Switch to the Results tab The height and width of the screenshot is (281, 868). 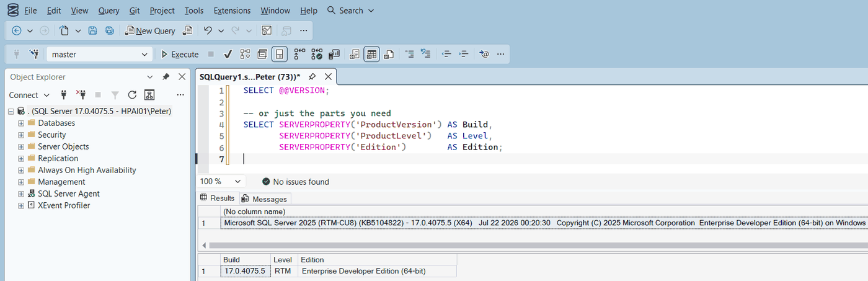(x=217, y=198)
